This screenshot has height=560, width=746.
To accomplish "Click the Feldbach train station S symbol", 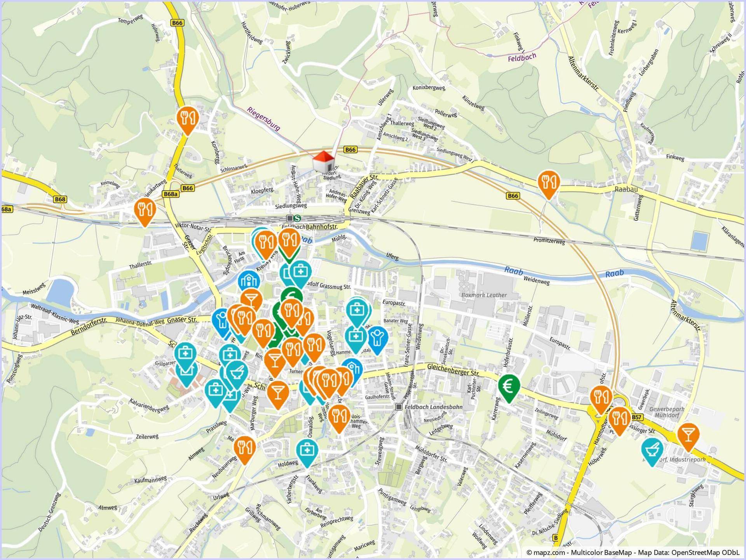I will [297, 218].
